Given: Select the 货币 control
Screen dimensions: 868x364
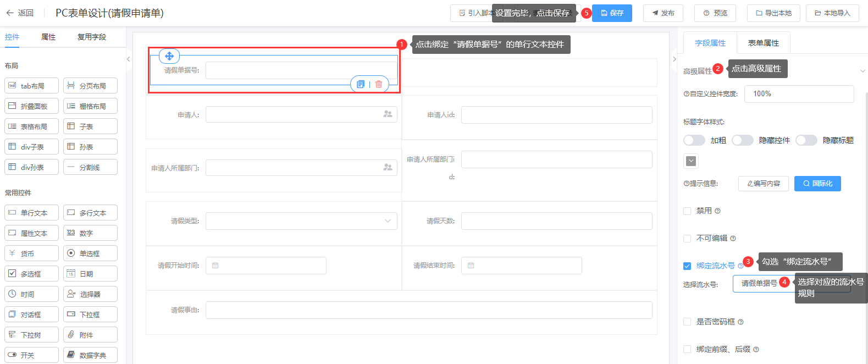Looking at the screenshot, I should (31, 253).
